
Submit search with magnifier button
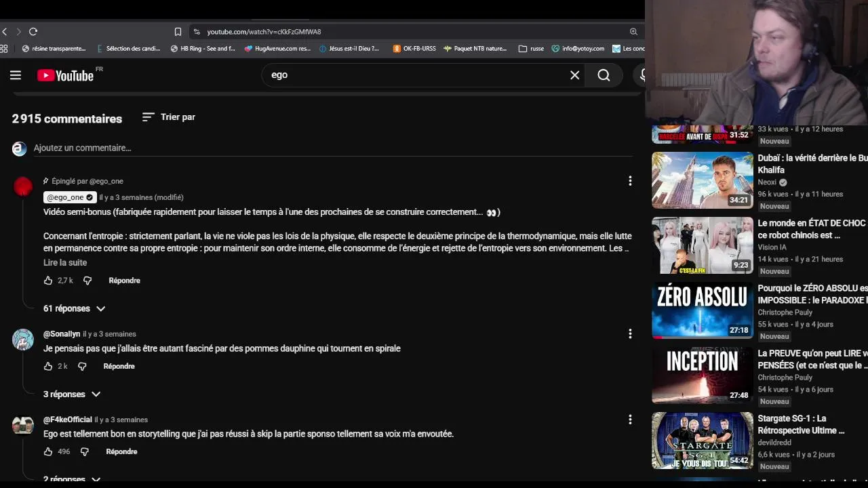[x=604, y=75]
